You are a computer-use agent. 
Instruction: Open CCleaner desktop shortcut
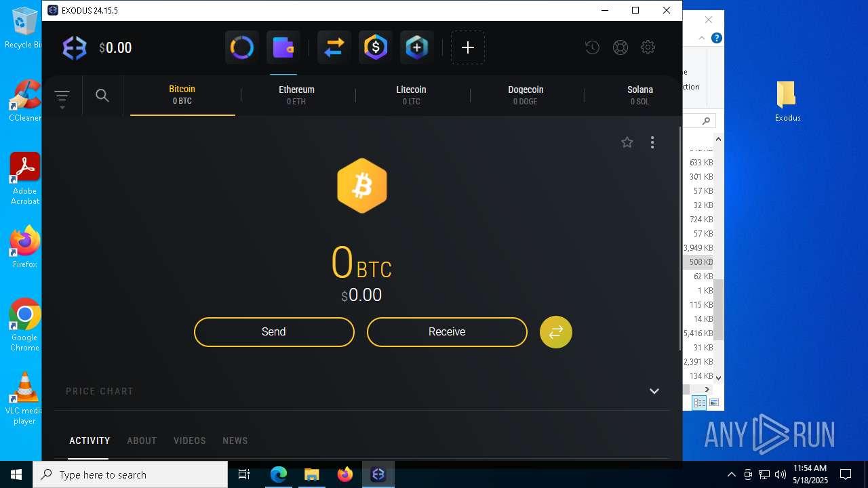coord(24,100)
